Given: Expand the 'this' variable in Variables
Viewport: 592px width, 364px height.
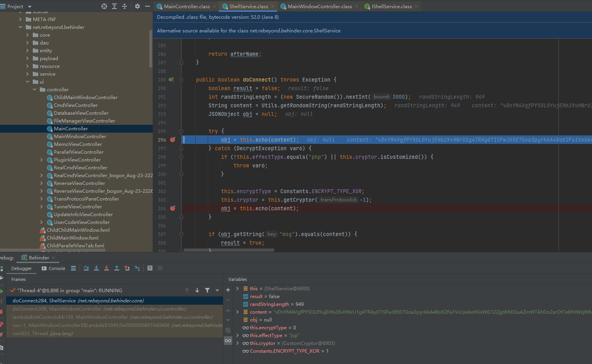Looking at the screenshot, I should pos(237,289).
